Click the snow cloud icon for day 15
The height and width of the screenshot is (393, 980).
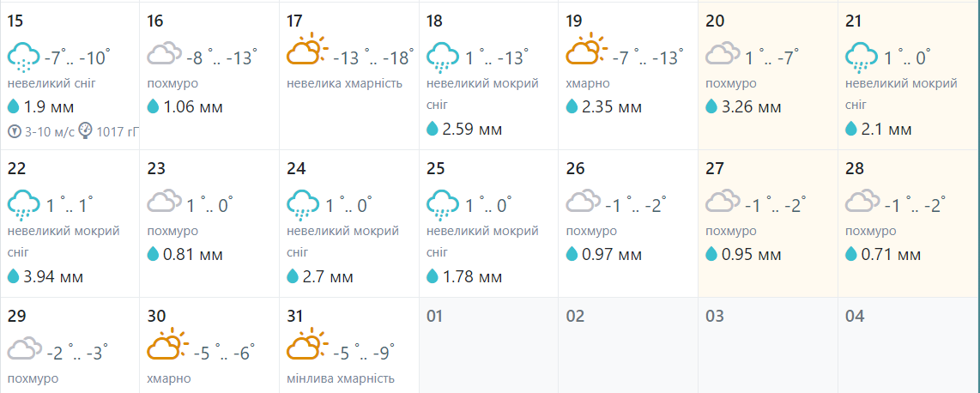[24, 57]
